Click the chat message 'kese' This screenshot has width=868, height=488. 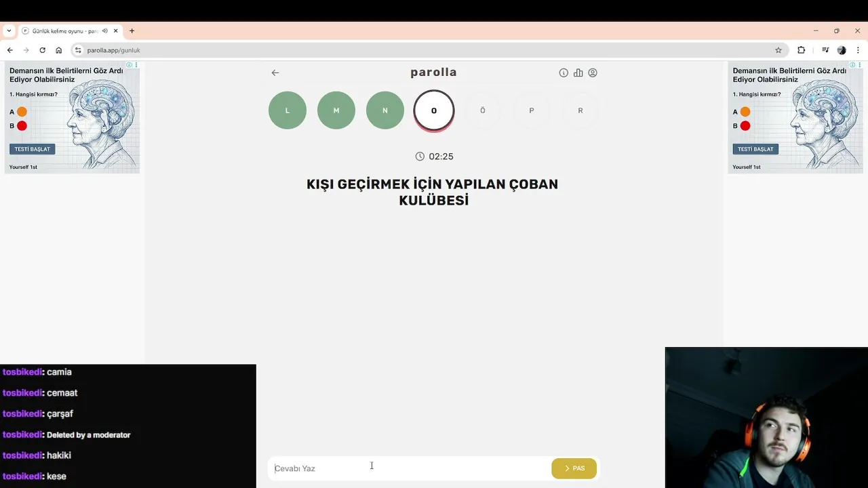click(56, 476)
